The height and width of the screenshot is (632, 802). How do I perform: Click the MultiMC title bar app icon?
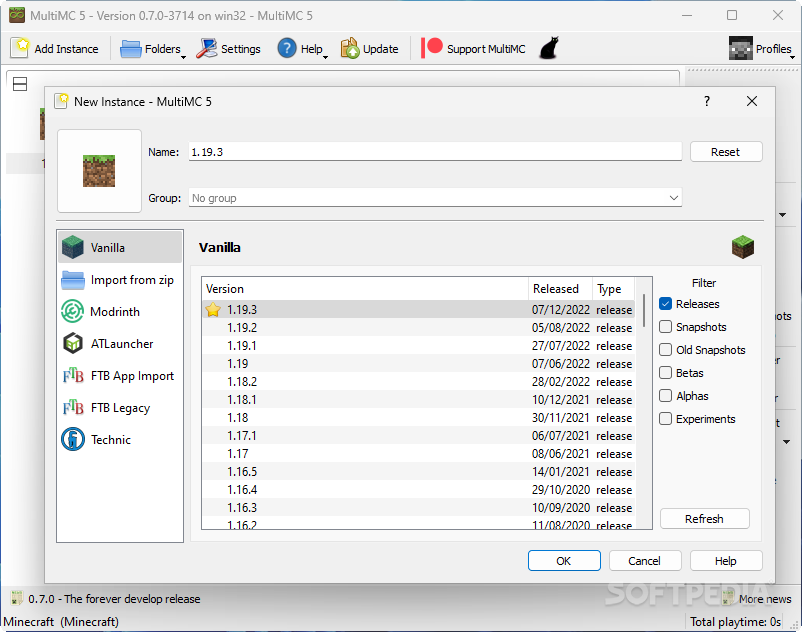tap(17, 15)
